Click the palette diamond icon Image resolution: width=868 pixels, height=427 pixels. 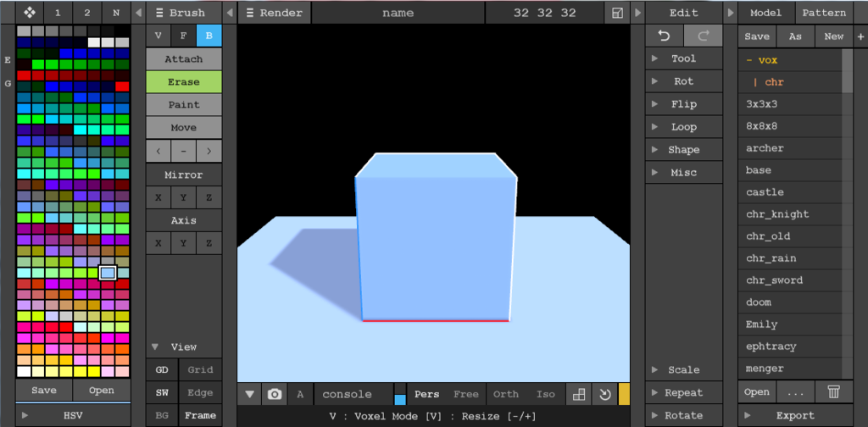[x=30, y=13]
